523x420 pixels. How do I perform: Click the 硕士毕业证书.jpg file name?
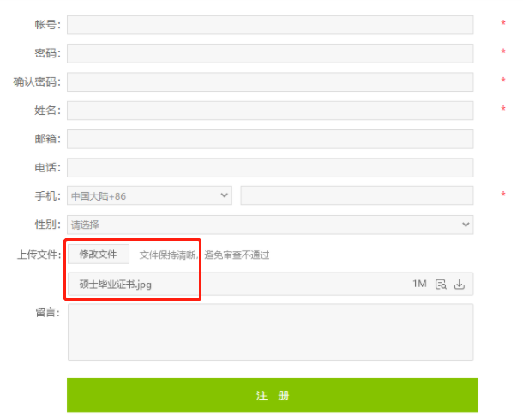(116, 285)
